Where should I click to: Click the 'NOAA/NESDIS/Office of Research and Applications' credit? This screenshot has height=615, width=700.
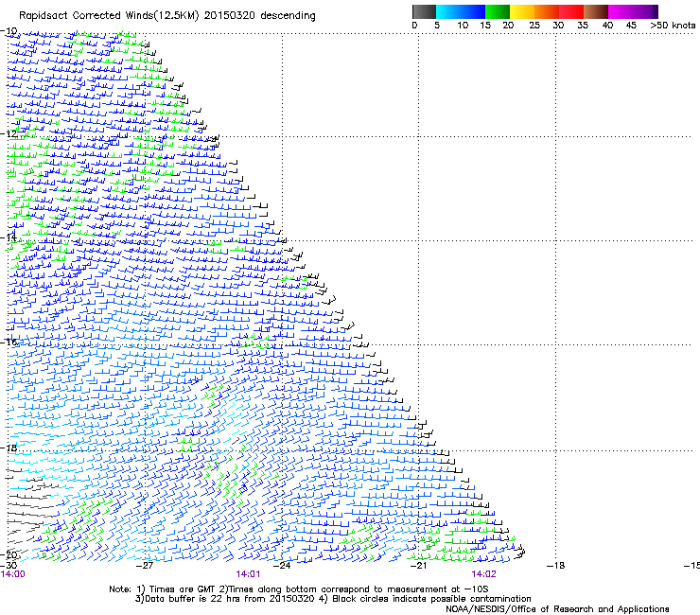pyautogui.click(x=557, y=609)
